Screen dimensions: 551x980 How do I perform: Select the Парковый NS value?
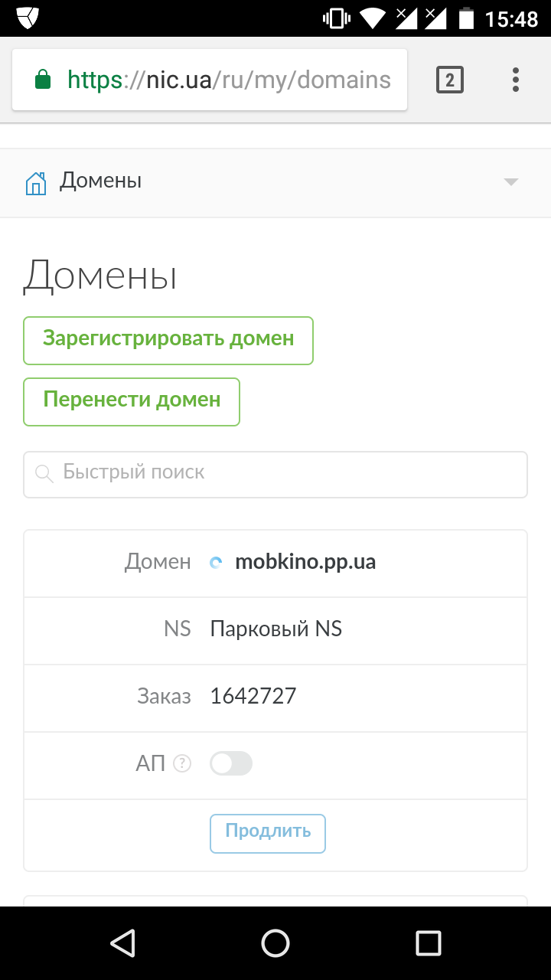[x=276, y=630]
